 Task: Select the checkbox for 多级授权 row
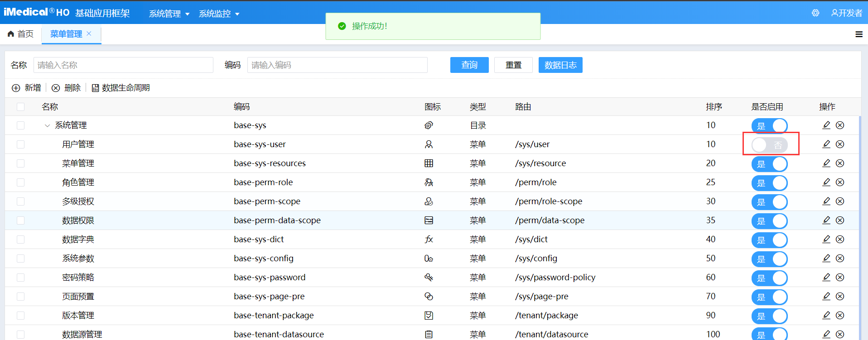[x=21, y=201]
